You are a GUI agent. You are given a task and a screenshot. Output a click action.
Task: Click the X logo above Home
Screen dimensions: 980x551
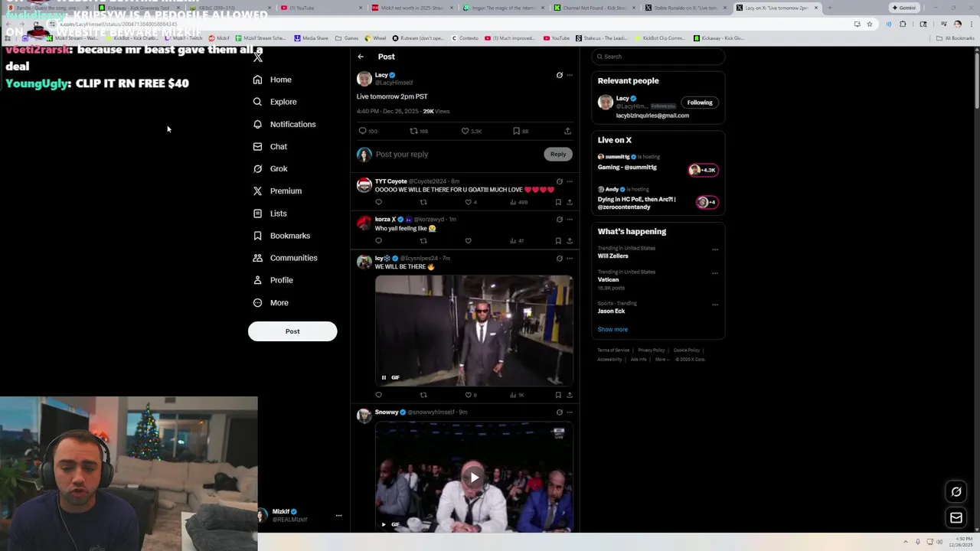point(258,57)
